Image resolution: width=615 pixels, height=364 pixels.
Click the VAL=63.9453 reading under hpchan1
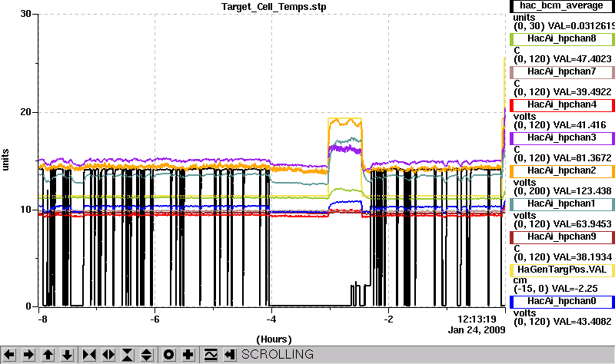582,224
